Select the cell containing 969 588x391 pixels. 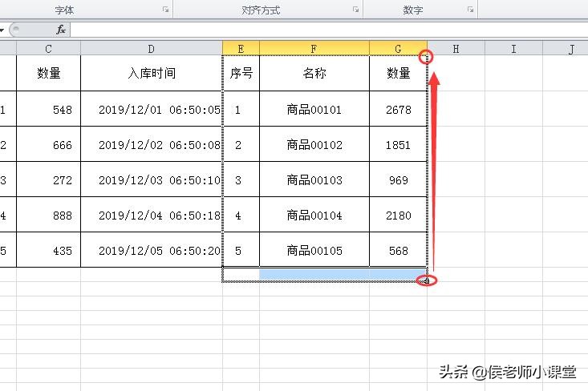coord(398,179)
